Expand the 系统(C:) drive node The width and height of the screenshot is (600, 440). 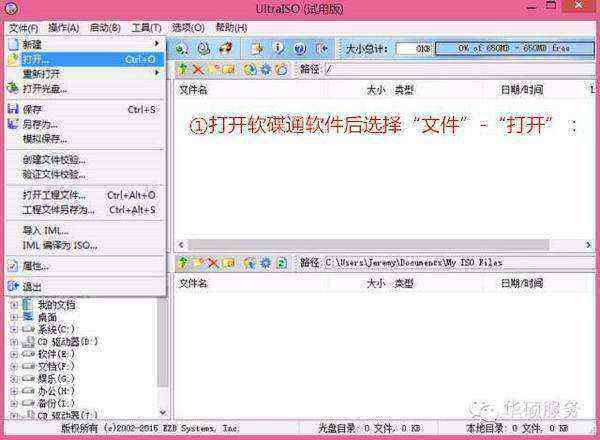pos(14,329)
